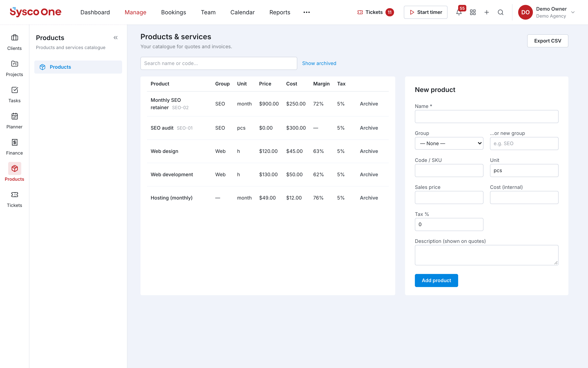588x368 pixels.
Task: Click the new group input field
Action: click(x=524, y=143)
